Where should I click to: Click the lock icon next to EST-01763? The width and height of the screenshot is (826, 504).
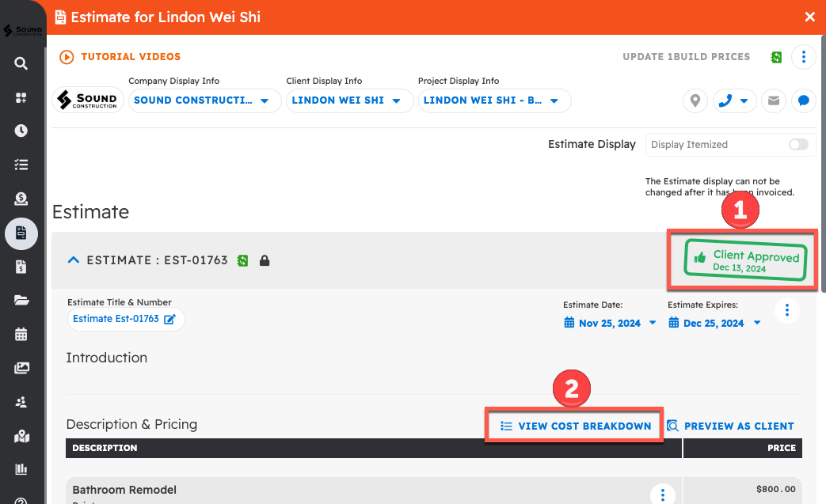click(x=265, y=260)
